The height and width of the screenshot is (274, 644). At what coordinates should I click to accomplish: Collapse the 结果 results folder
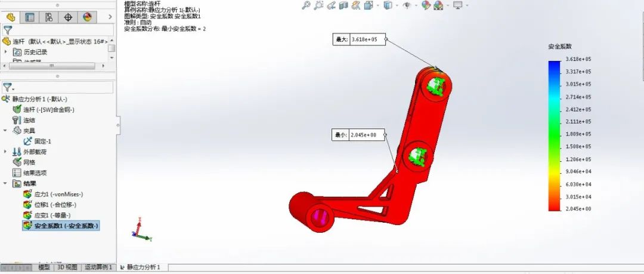[x=6, y=183]
